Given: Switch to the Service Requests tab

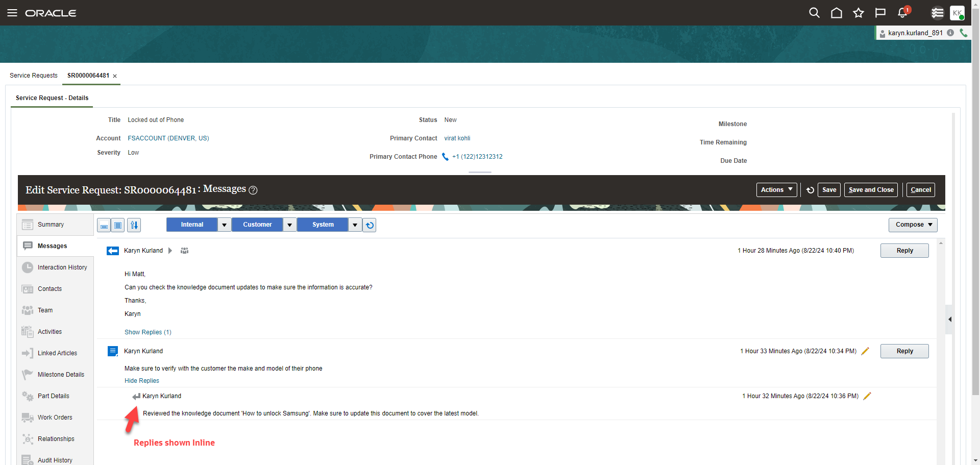Looking at the screenshot, I should [34, 76].
